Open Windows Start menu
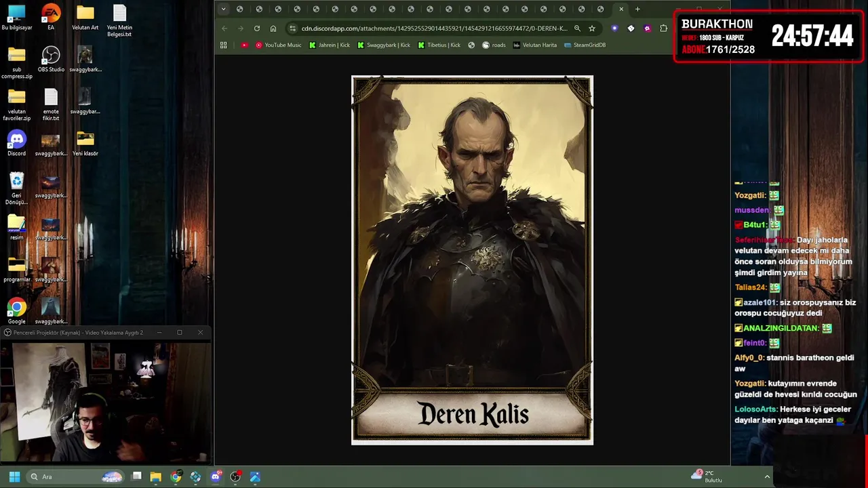868x488 pixels. click(14, 476)
